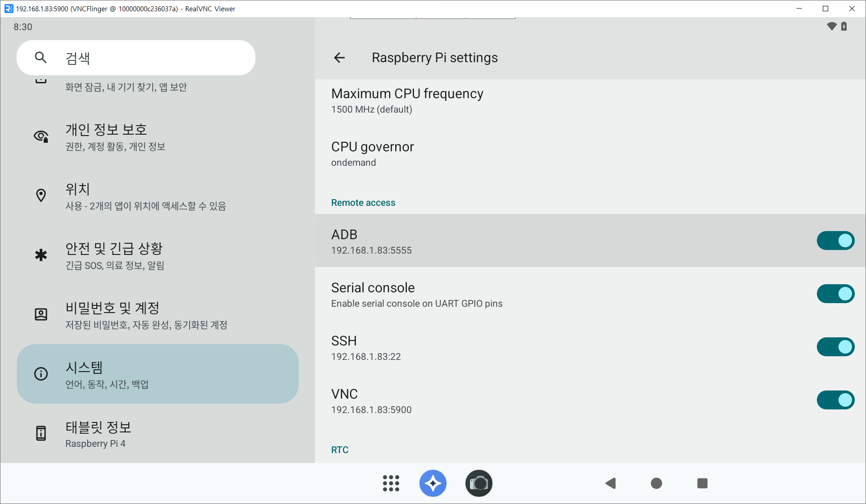866x504 pixels.
Task: Open the app drawer grid icon
Action: 391,483
